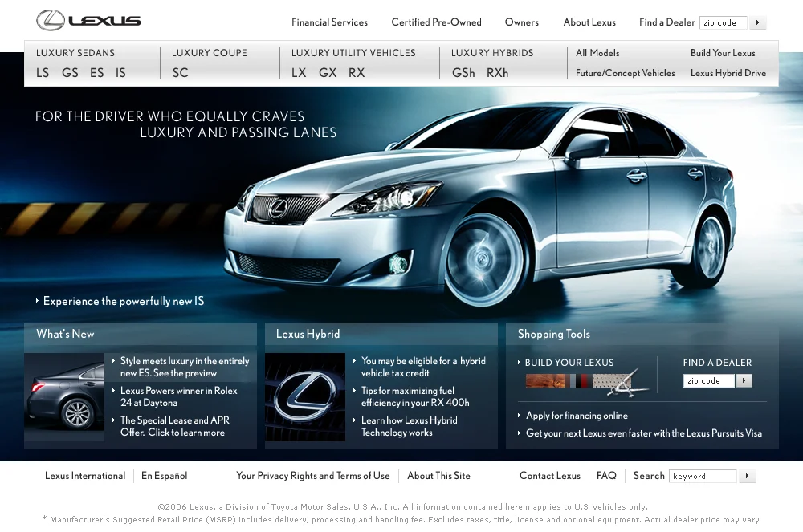Open Build Your Lexus in navigation bar
This screenshot has width=803, height=532.
click(723, 53)
